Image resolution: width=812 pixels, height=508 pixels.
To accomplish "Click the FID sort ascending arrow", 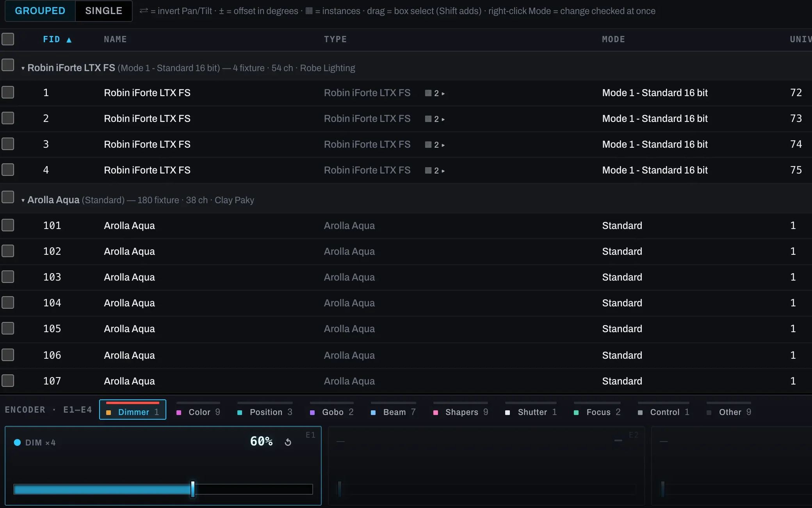I will pos(69,39).
